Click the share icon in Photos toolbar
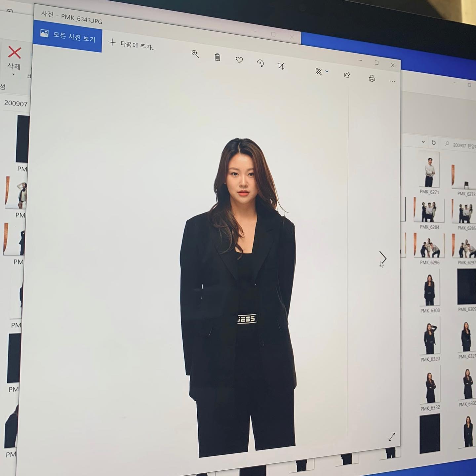This screenshot has width=476, height=476. click(x=347, y=75)
